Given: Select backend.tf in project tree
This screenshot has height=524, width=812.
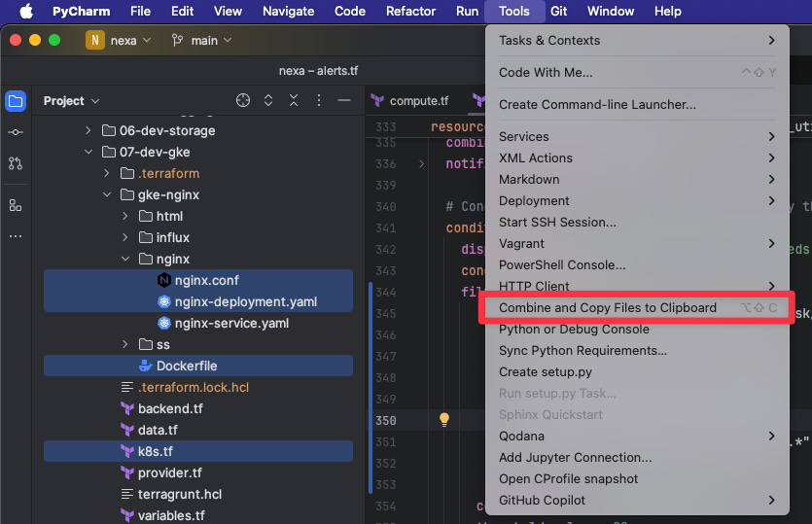Looking at the screenshot, I should pyautogui.click(x=198, y=408).
